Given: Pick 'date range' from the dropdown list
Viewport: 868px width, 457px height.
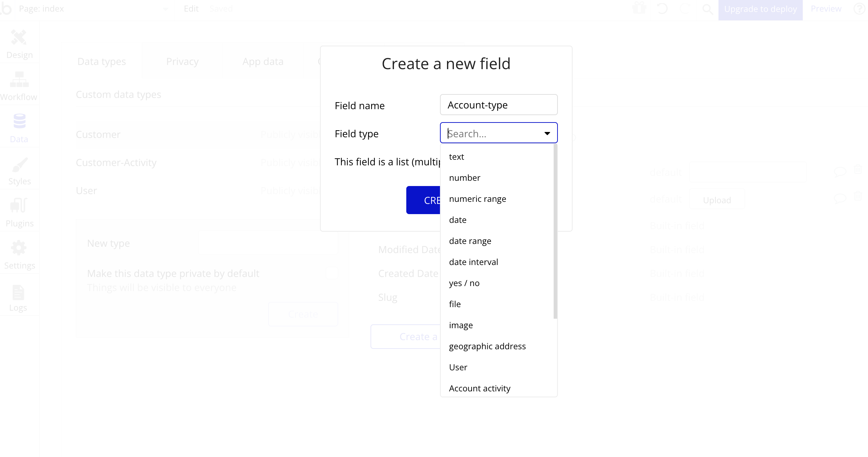Looking at the screenshot, I should [x=470, y=241].
